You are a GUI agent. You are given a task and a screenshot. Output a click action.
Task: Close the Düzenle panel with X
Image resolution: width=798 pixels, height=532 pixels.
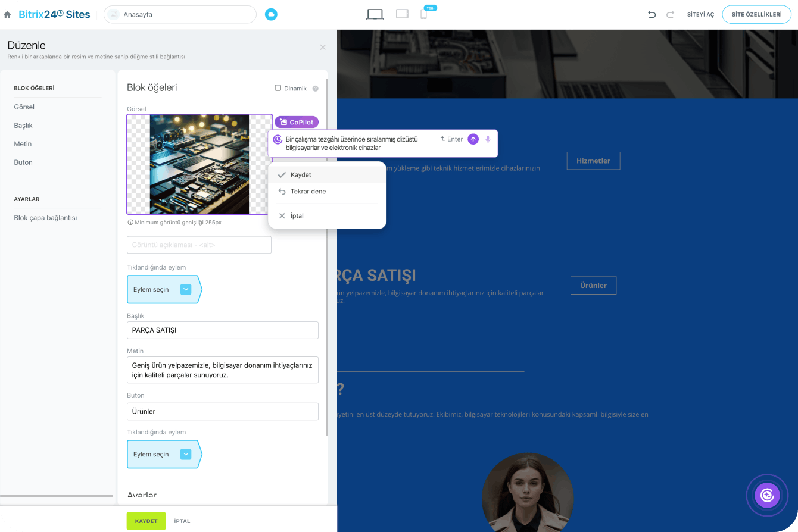(x=323, y=47)
